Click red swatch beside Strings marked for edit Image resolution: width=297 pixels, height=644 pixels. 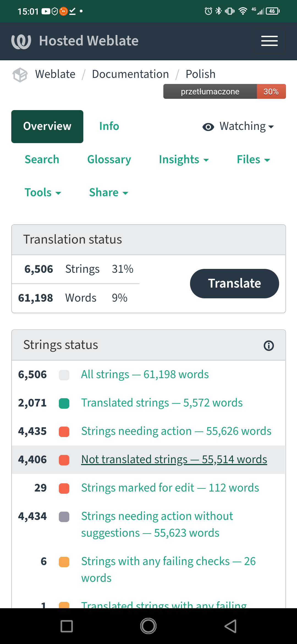click(64, 489)
